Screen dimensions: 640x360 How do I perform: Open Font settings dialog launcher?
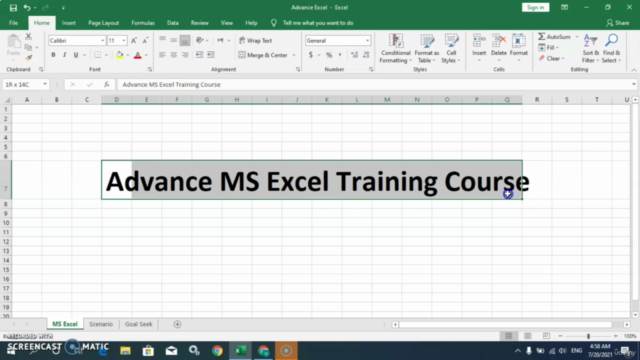pos(150,69)
